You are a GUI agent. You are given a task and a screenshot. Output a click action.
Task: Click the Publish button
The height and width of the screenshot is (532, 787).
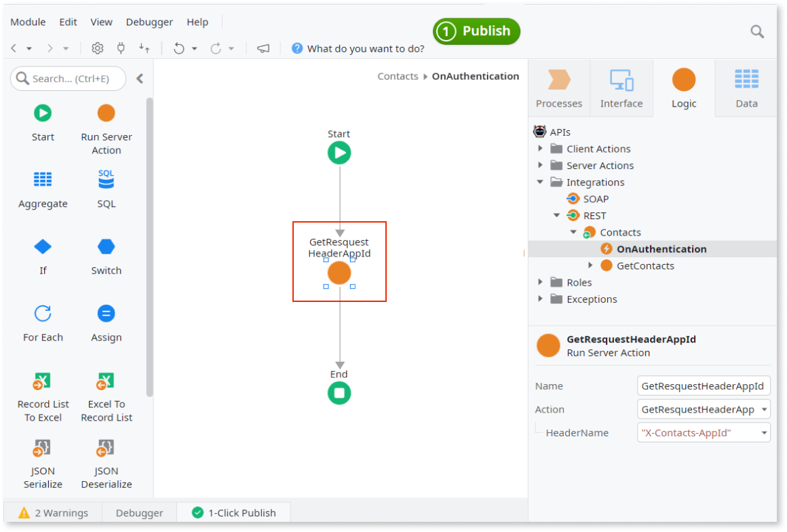[x=476, y=31]
